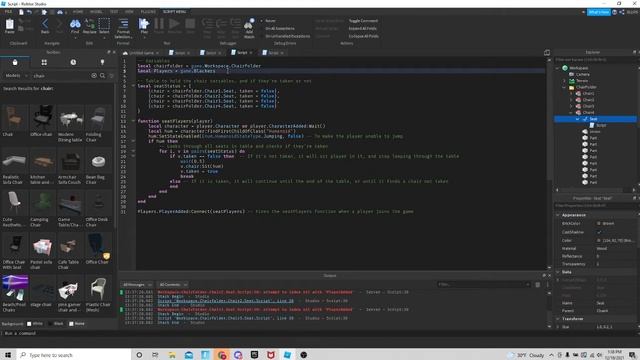Select the Black background radio option
The height and width of the screenshot is (360, 640).
click(50, 324)
